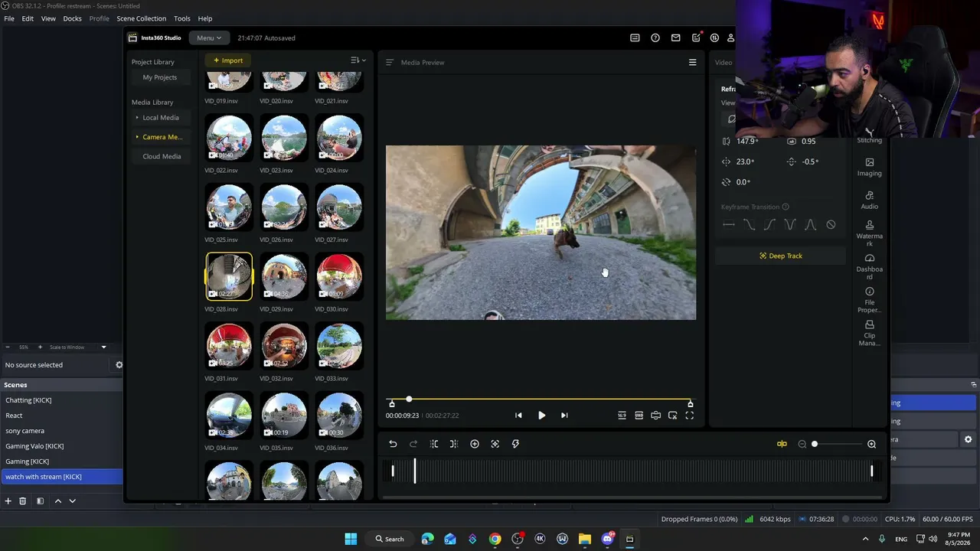Open the Clip Management panel
The width and height of the screenshot is (980, 551).
click(870, 333)
